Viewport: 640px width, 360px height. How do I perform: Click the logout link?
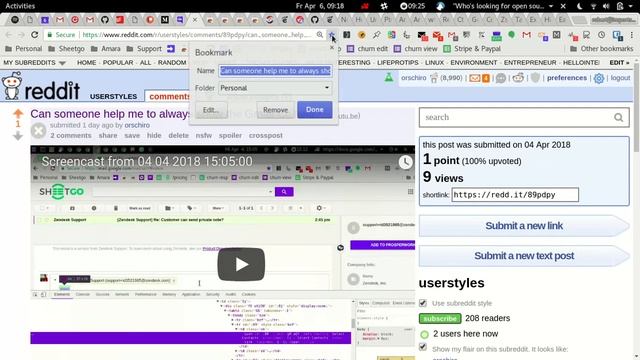tap(620, 78)
